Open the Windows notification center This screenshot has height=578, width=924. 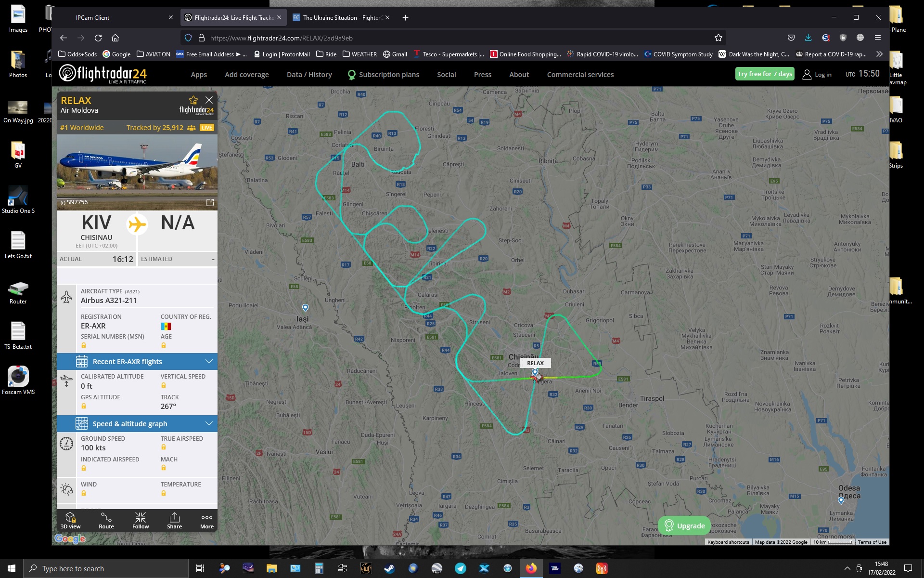(x=908, y=568)
